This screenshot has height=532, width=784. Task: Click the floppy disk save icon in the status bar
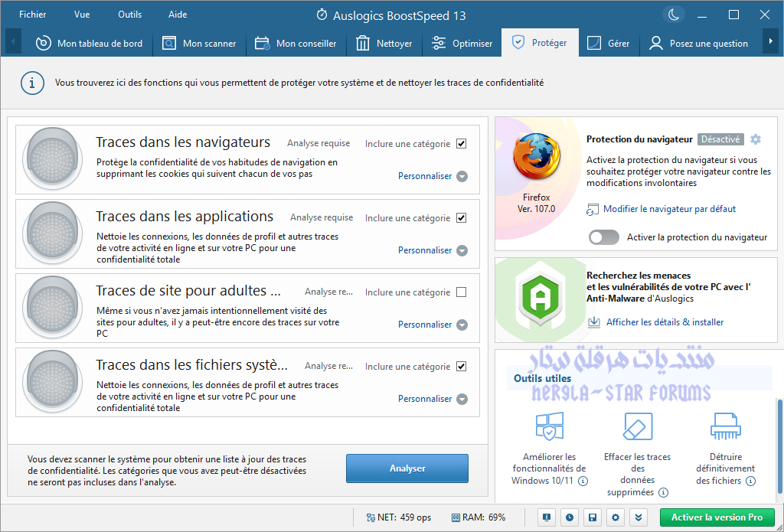[593, 517]
